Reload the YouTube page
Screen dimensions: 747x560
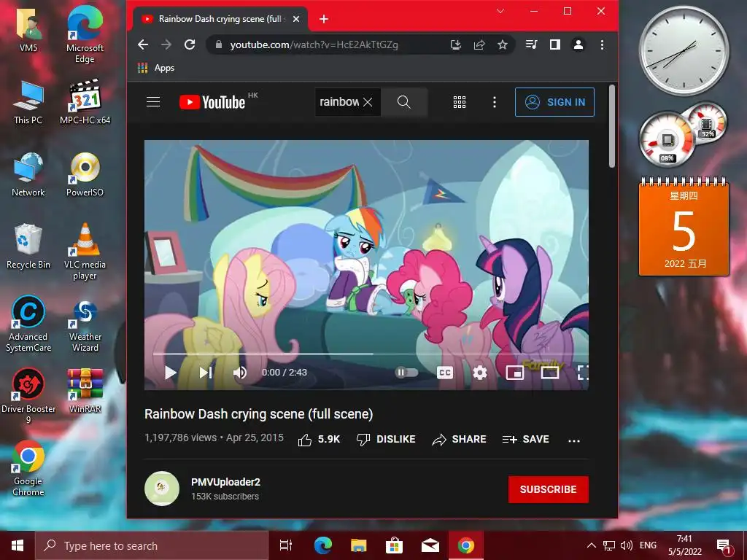point(190,44)
